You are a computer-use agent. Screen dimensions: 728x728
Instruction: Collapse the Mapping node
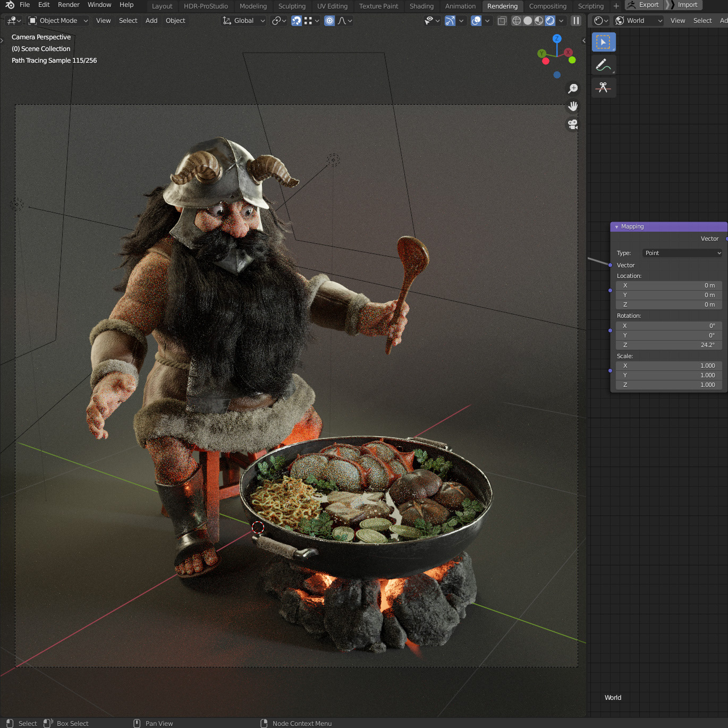[616, 227]
